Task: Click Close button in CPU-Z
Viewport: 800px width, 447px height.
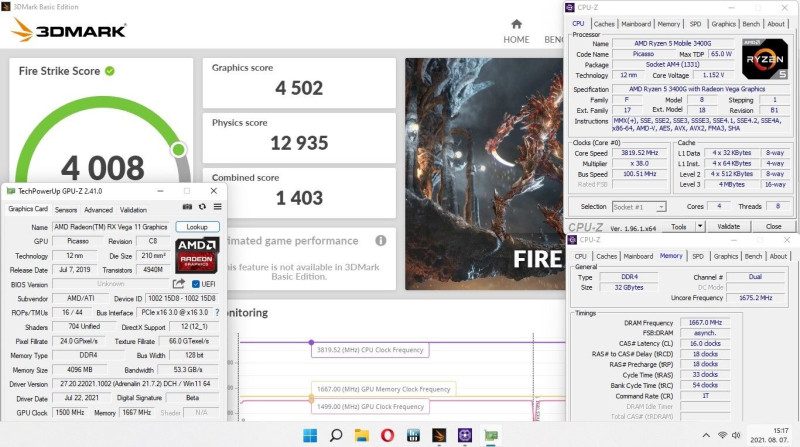Action: pos(773,226)
